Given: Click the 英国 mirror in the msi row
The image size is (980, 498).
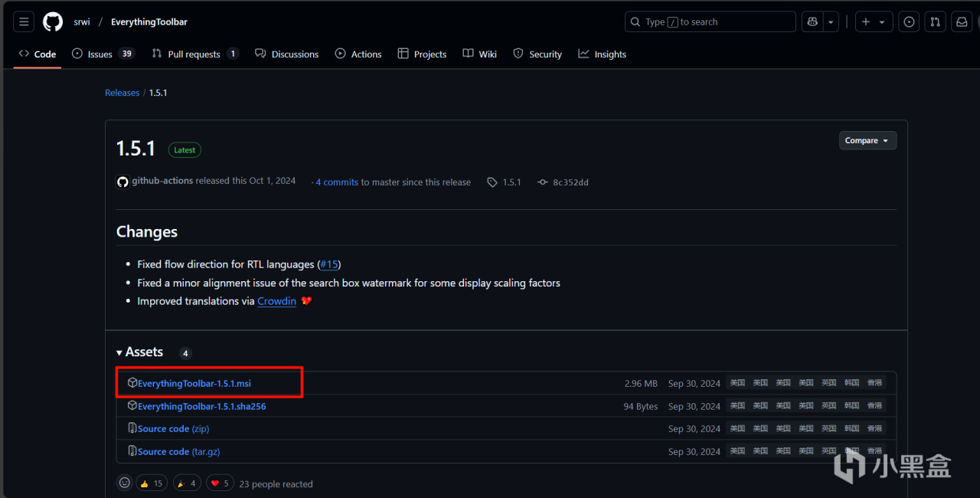Looking at the screenshot, I should click(x=829, y=383).
